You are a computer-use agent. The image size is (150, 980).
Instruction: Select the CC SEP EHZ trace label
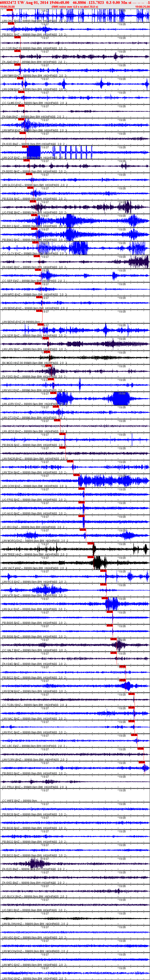35,281
